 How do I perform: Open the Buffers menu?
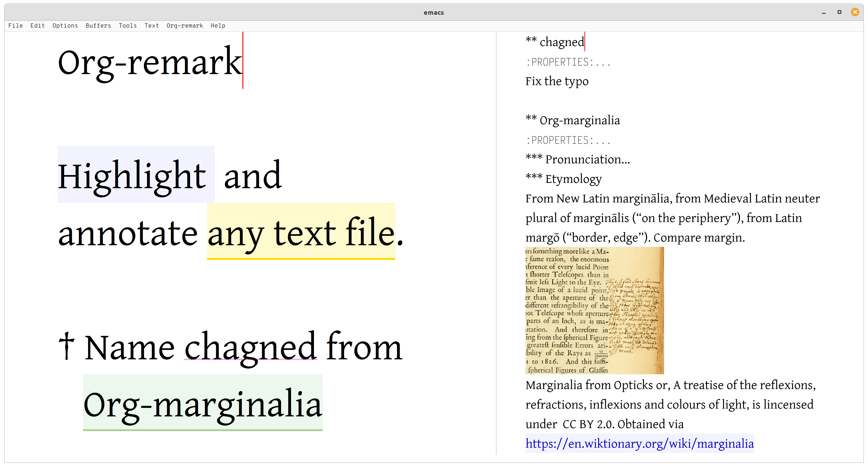[98, 26]
